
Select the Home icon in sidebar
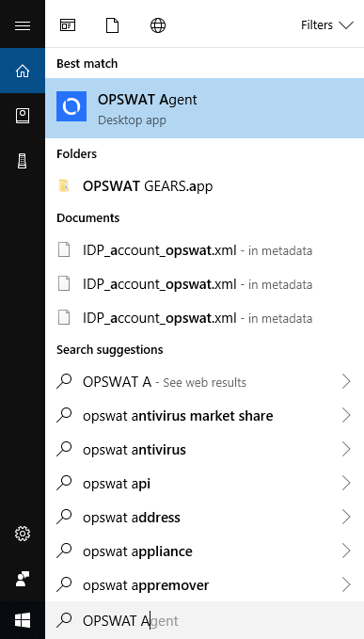[x=23, y=71]
